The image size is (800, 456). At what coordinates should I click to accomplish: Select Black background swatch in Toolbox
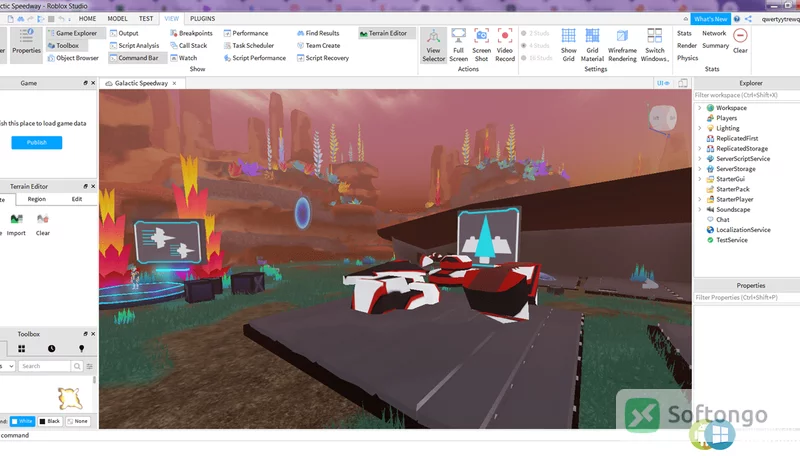(49, 421)
